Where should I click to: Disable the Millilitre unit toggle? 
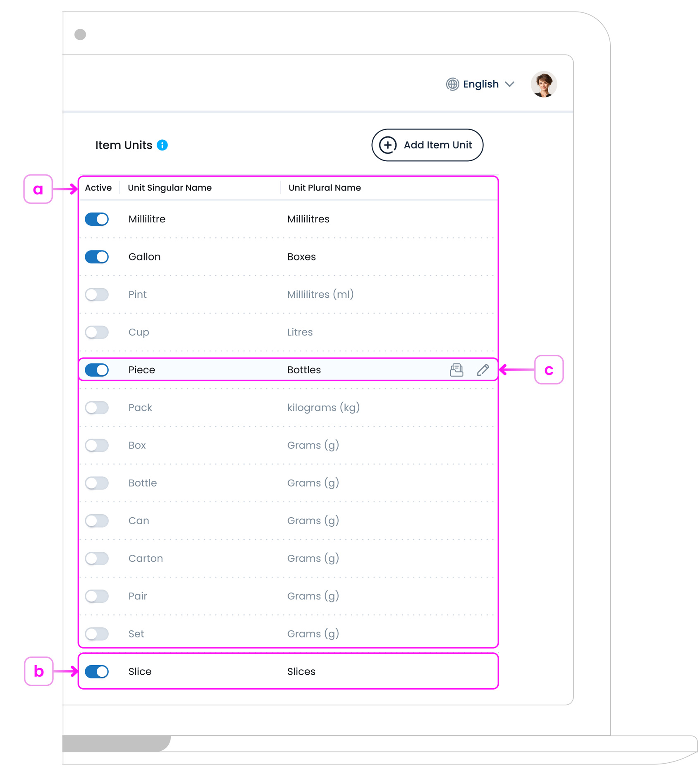[97, 219]
